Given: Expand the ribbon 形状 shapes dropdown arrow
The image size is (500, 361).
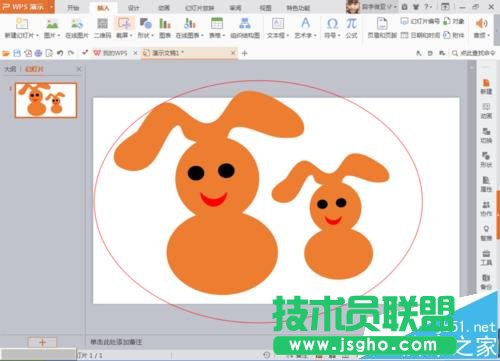Looking at the screenshot, I should 152,35.
